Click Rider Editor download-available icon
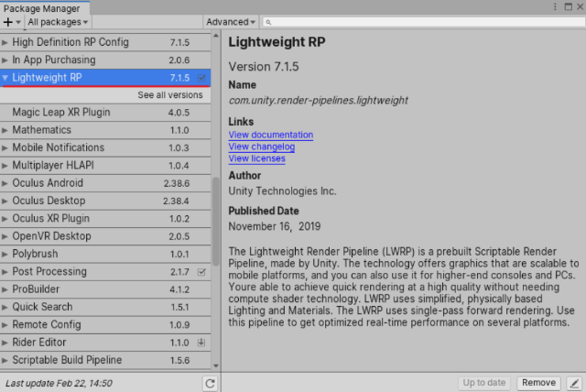 (x=201, y=343)
